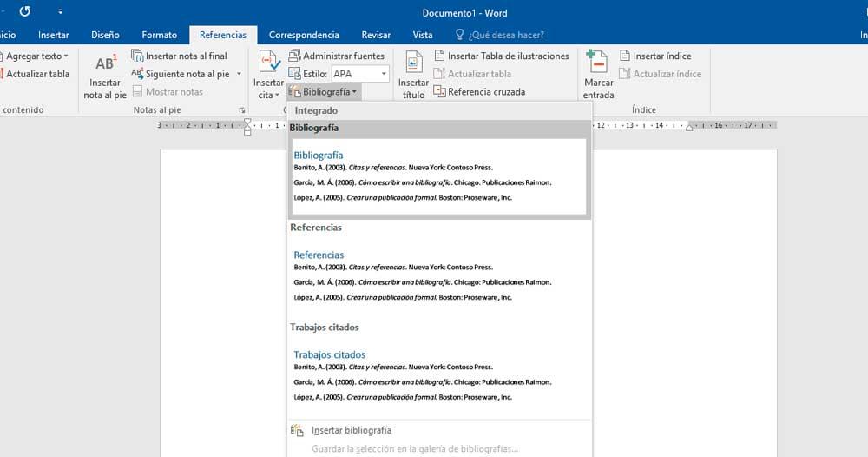The width and height of the screenshot is (868, 457).
Task: Toggle the Bibliografía dropdown button
Action: tap(324, 91)
